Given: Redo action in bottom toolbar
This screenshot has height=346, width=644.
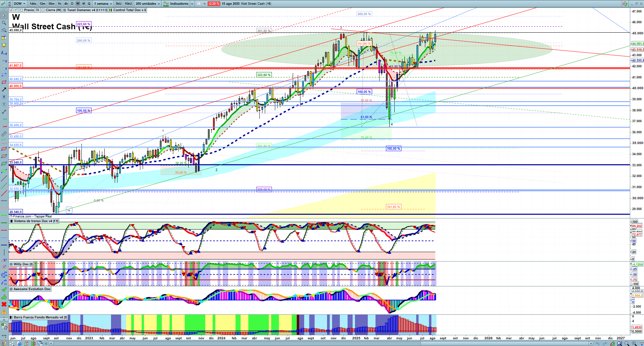Looking at the screenshot, I should coord(605,344).
